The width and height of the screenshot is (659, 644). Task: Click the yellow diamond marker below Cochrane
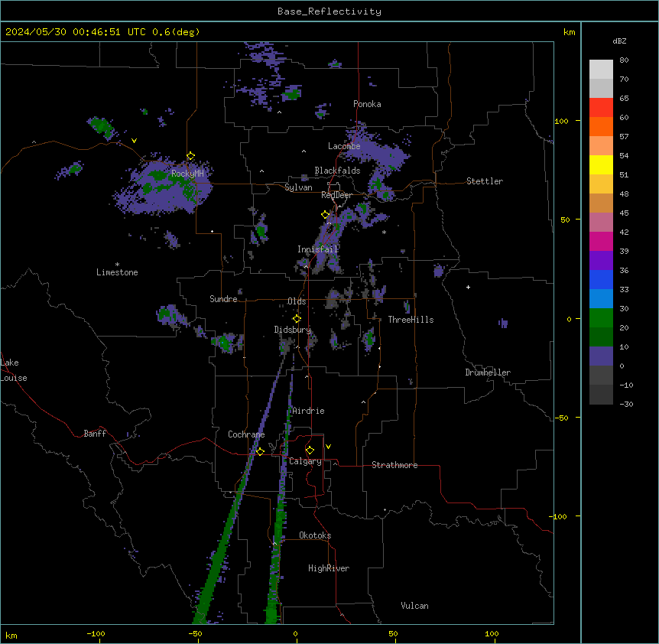[x=260, y=451]
